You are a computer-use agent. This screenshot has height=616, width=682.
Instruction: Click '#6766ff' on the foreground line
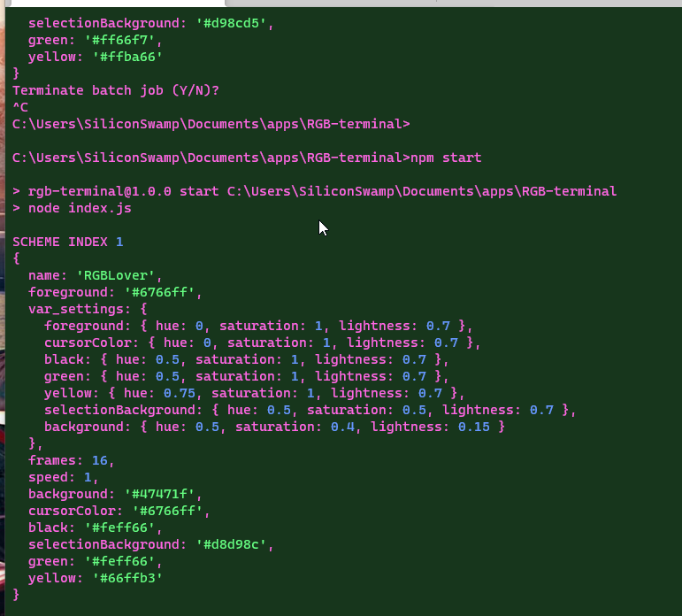(159, 292)
